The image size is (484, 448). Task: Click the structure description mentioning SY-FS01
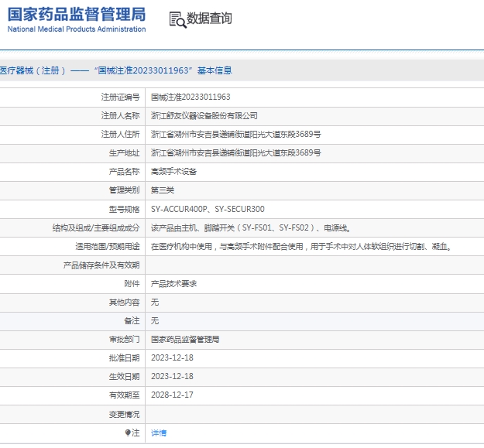coord(251,227)
